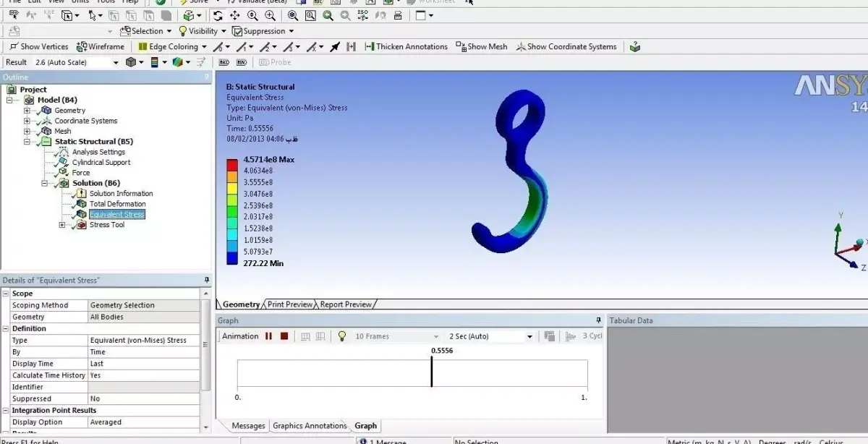The width and height of the screenshot is (868, 444).
Task: Click the Random Colors annotation arrow icon
Action: tap(335, 47)
